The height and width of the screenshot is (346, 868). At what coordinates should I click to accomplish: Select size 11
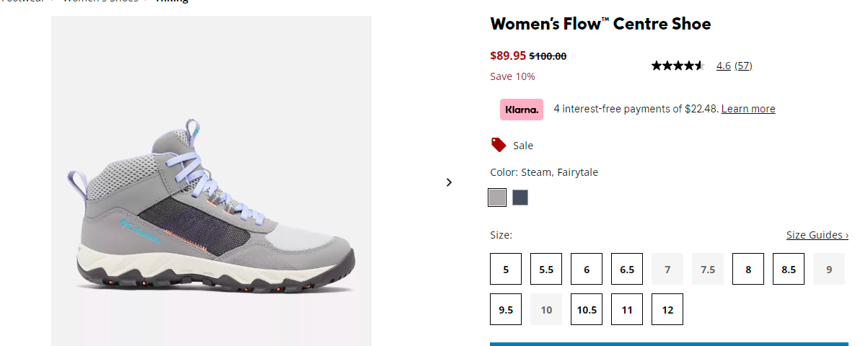[x=627, y=309]
